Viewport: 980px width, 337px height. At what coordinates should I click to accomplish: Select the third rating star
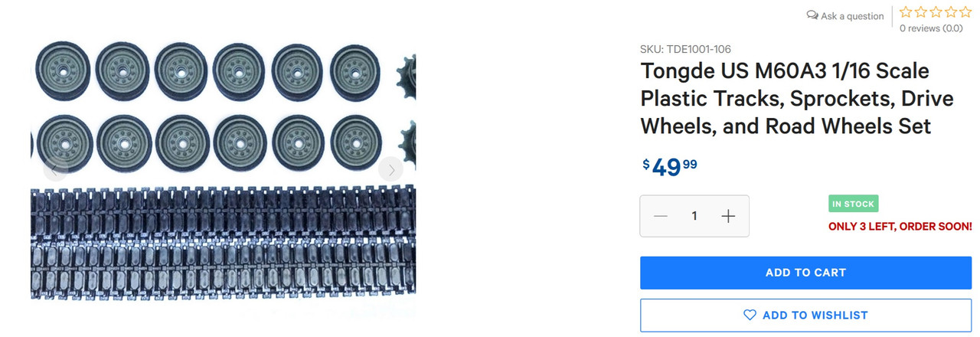point(936,12)
